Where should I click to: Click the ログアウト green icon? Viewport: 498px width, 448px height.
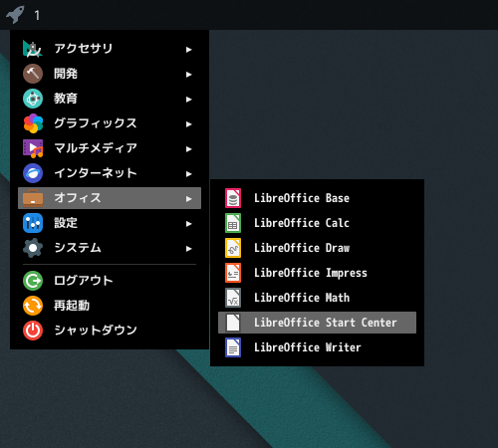click(x=33, y=281)
